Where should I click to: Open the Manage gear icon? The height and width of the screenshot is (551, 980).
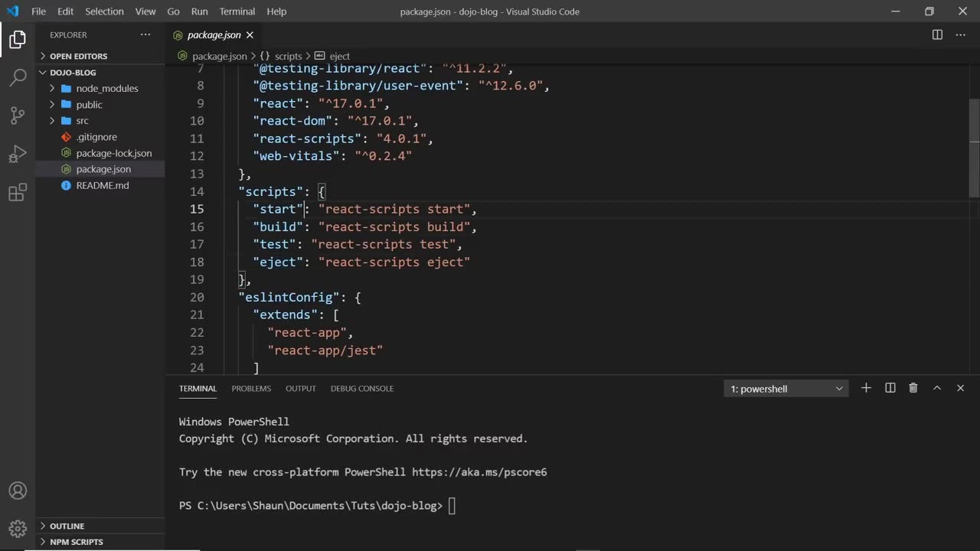coord(18,528)
